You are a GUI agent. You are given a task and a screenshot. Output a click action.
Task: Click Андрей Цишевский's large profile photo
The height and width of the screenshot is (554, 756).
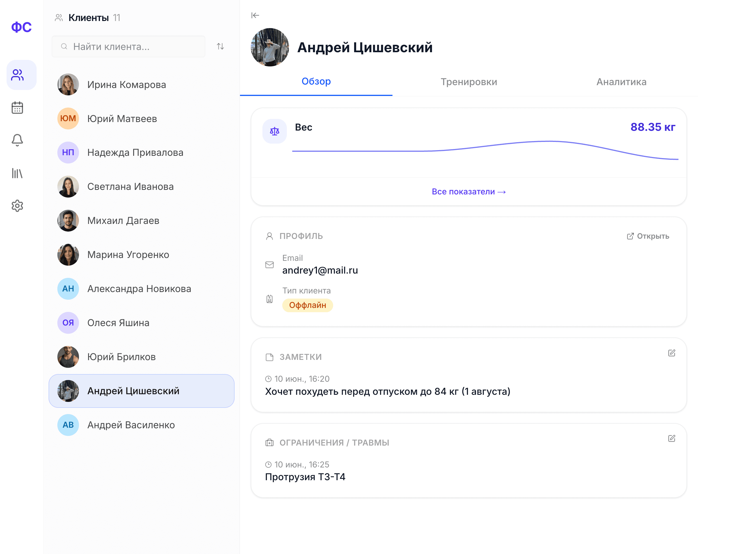pos(270,47)
